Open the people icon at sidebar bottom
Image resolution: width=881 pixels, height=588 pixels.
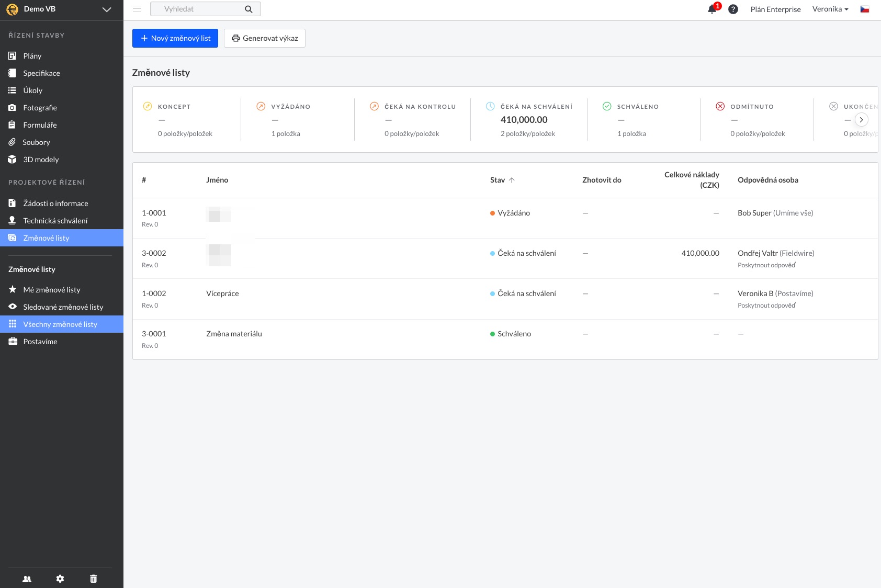click(x=27, y=579)
